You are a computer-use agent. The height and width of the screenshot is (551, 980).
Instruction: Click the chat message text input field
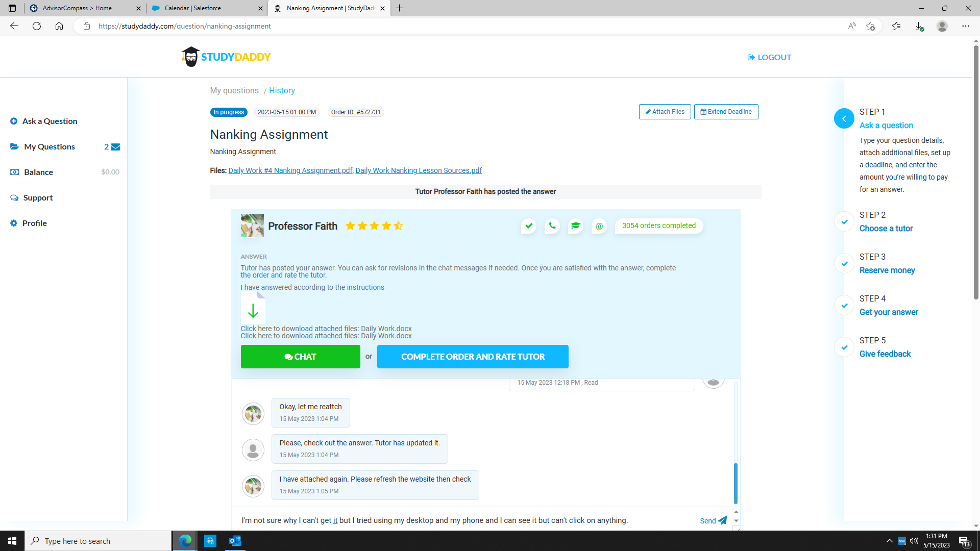[x=459, y=520]
